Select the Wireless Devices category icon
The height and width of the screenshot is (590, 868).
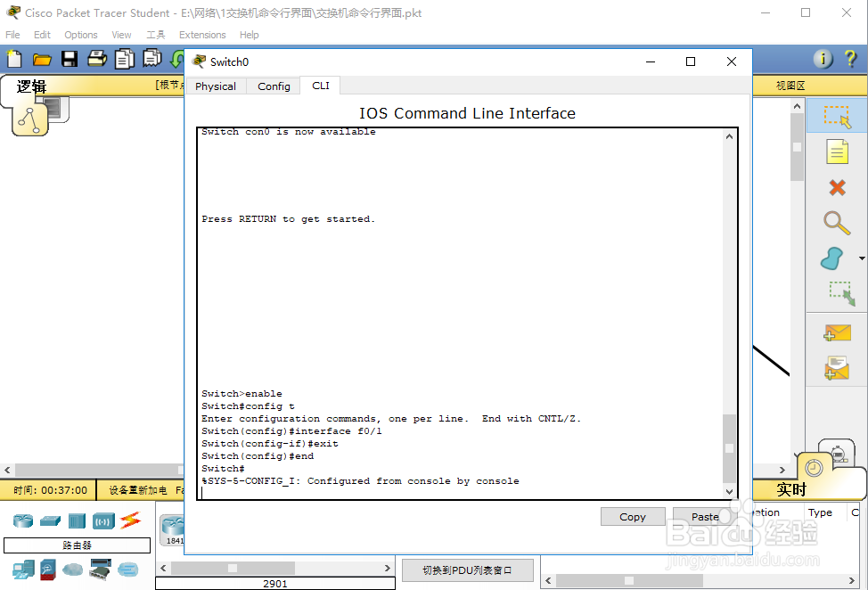pyautogui.click(x=103, y=520)
